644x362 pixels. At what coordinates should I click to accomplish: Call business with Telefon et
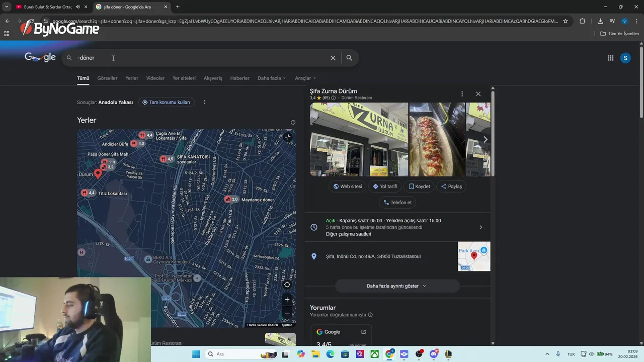[x=397, y=203]
